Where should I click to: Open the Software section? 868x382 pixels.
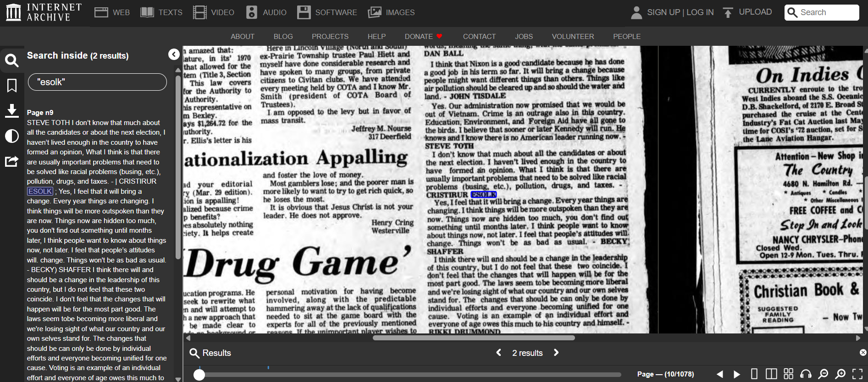(327, 12)
